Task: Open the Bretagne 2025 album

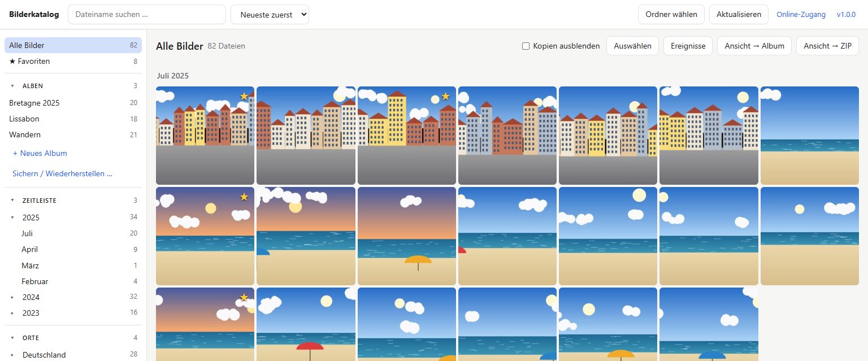Action: (73, 103)
